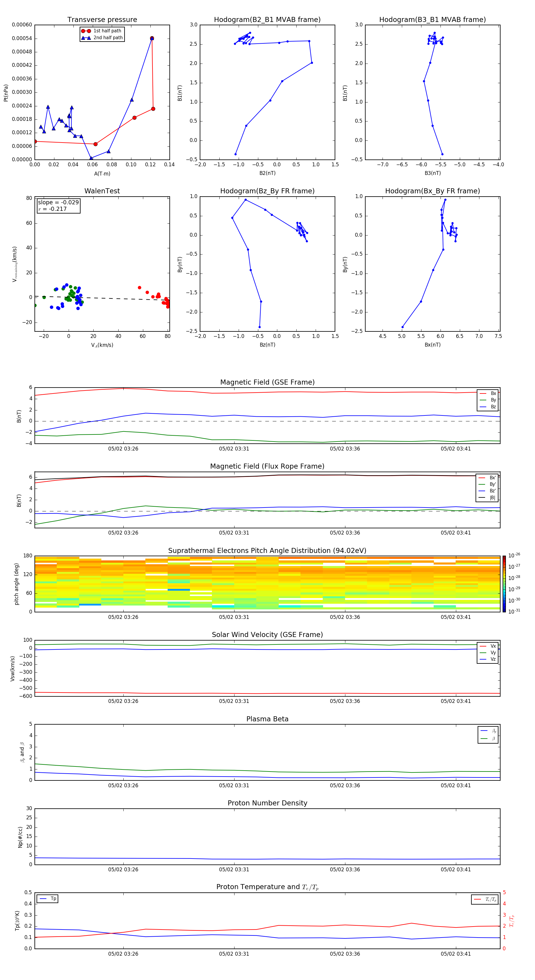Screen dimensions: 535x980
Task: Click the 'Tp(10^6K)' y-axis label
Action: coord(17,921)
